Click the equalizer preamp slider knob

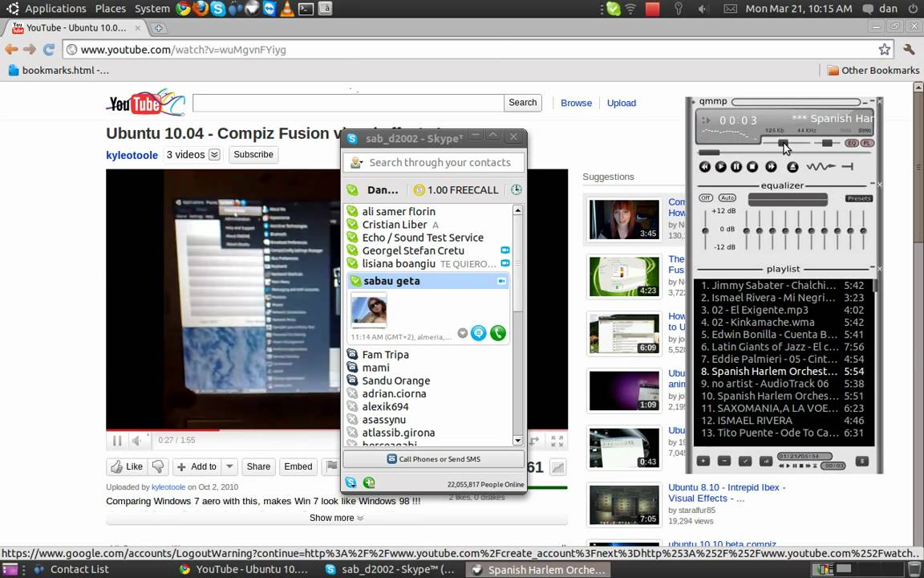pos(705,230)
